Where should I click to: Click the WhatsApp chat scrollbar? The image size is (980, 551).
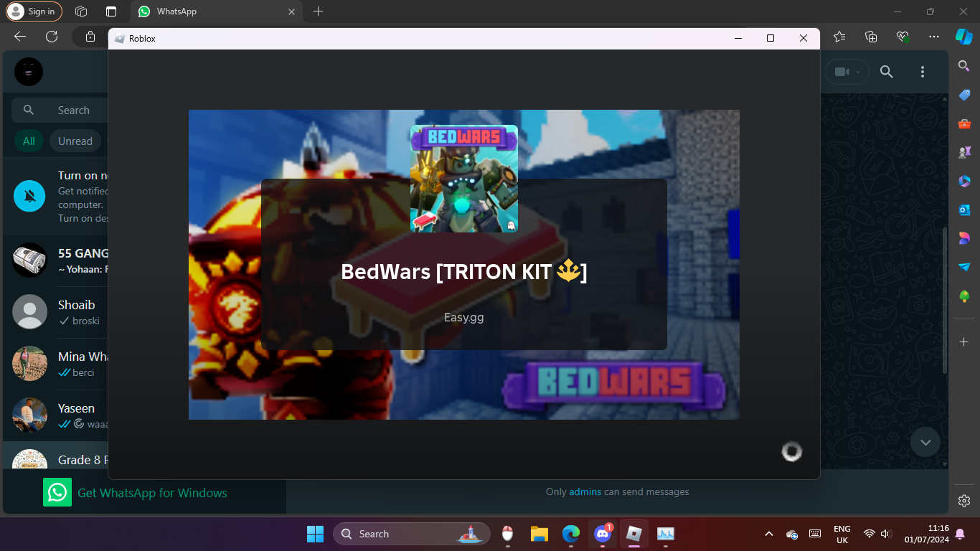[x=945, y=301]
